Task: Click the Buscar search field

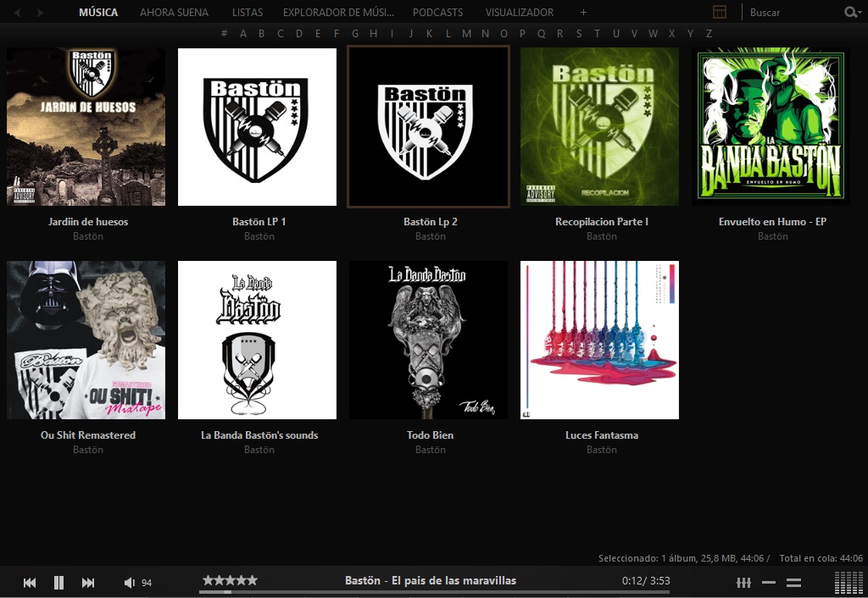Action: pos(792,12)
